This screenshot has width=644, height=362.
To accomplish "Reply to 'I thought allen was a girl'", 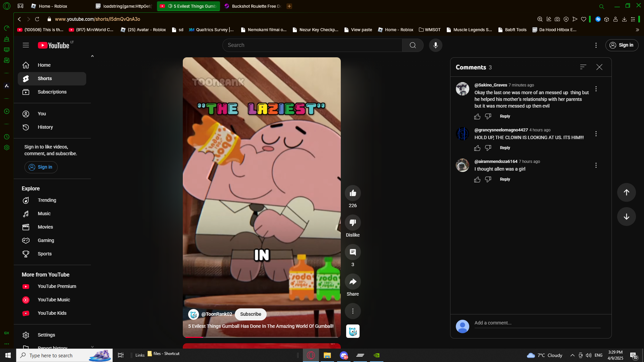I will click(x=505, y=179).
